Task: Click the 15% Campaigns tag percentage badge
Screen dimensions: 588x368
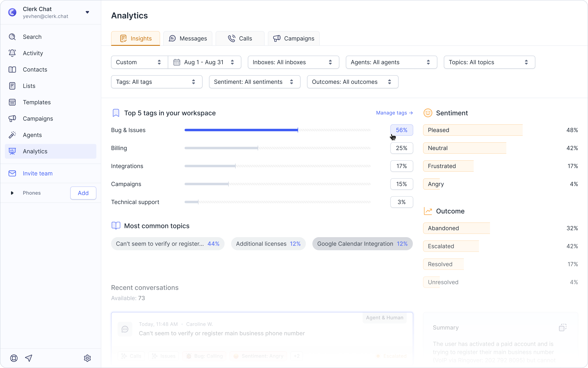Action: pos(402,184)
